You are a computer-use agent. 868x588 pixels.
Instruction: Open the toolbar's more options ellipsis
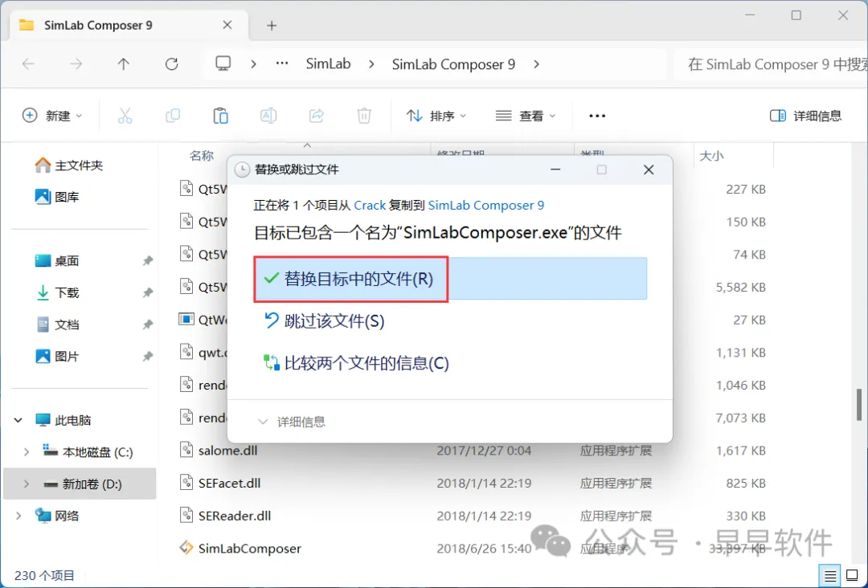[x=597, y=116]
